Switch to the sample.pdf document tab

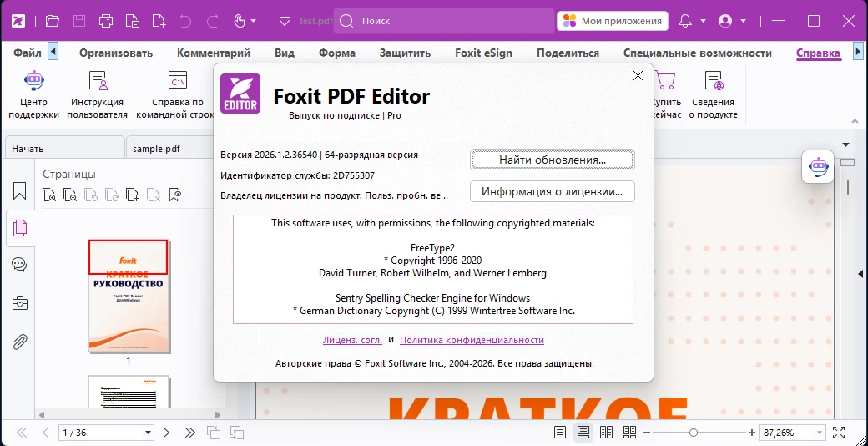point(169,149)
